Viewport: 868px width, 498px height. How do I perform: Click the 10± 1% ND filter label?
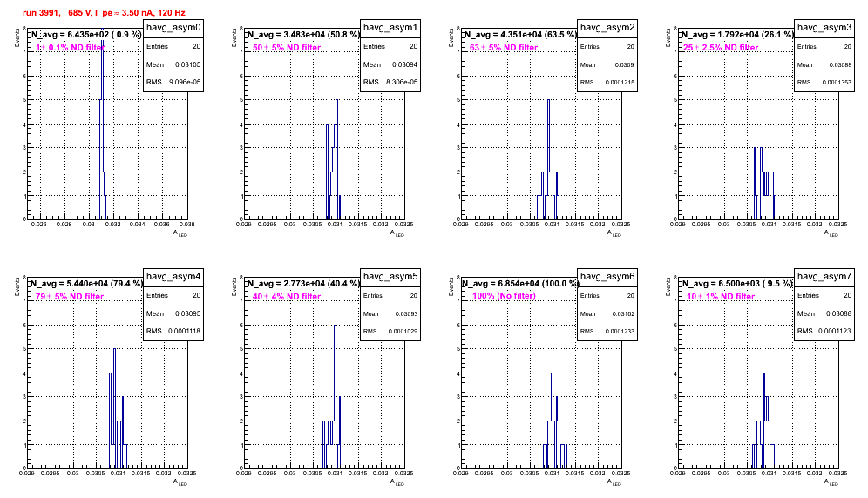point(721,297)
